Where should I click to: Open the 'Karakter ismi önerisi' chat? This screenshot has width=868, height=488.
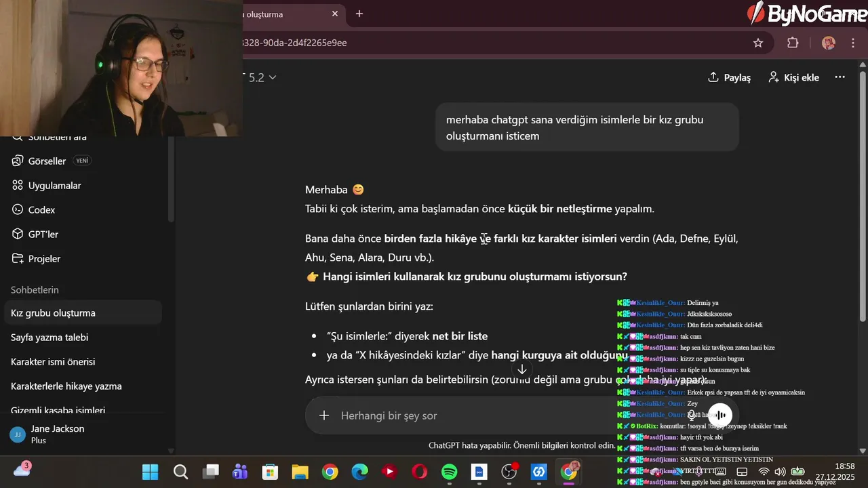[83, 361]
